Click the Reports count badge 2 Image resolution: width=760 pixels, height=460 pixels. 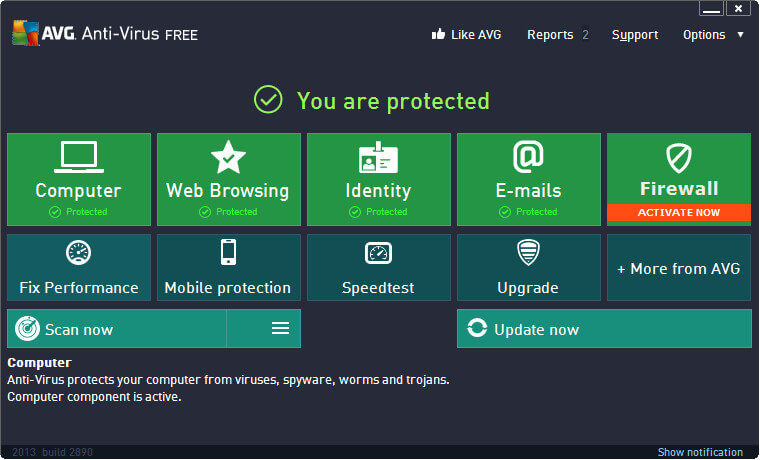coord(586,35)
